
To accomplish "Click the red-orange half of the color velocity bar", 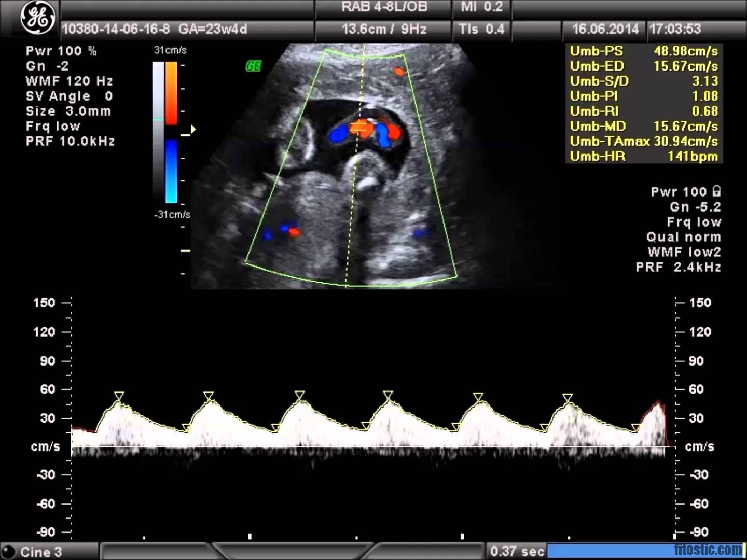I will 171,94.
